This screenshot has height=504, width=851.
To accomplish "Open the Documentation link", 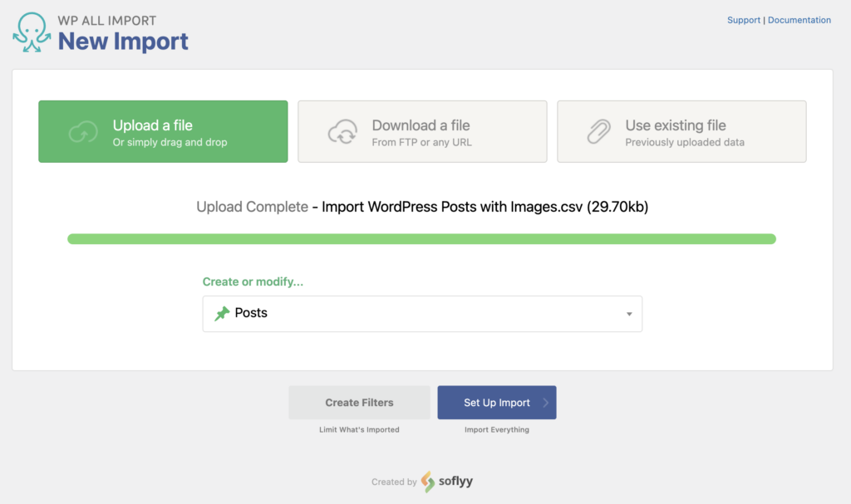I will click(x=799, y=19).
